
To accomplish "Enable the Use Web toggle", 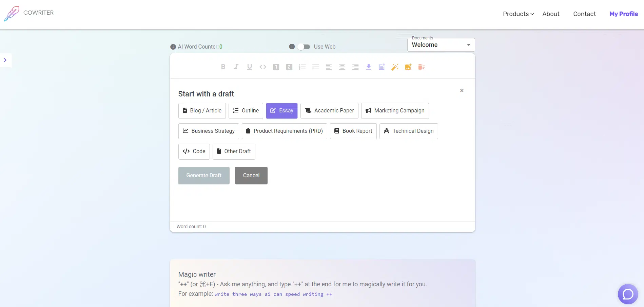I will coord(304,47).
